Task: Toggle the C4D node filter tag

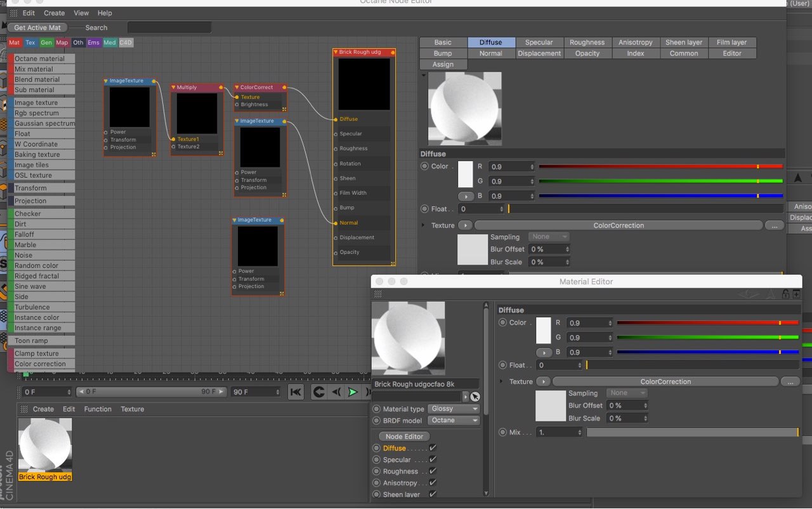Action: [x=126, y=43]
